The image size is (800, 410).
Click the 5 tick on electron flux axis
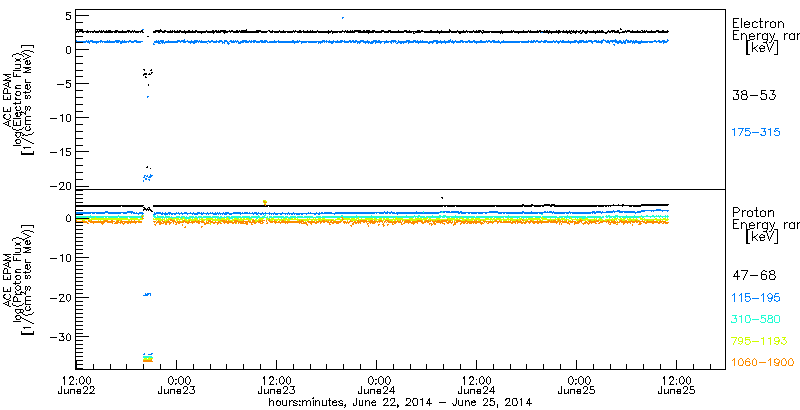click(x=67, y=16)
